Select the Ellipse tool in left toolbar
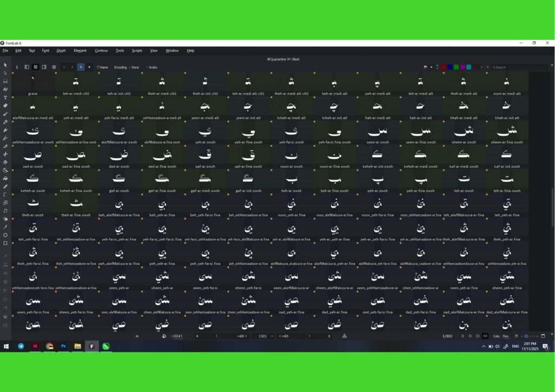Image resolution: width=555 pixels, height=392 pixels. click(x=5, y=235)
